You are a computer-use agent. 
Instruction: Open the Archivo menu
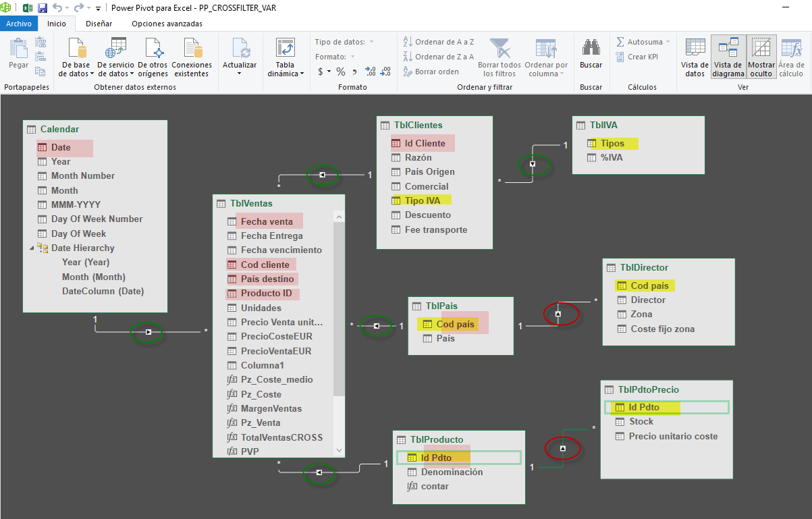pos(19,22)
